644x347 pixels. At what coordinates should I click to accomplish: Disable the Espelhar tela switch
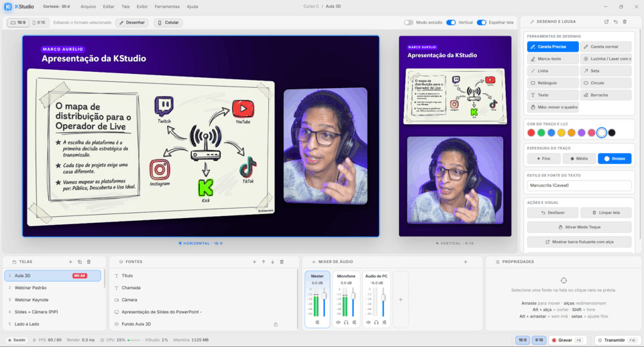coord(482,23)
